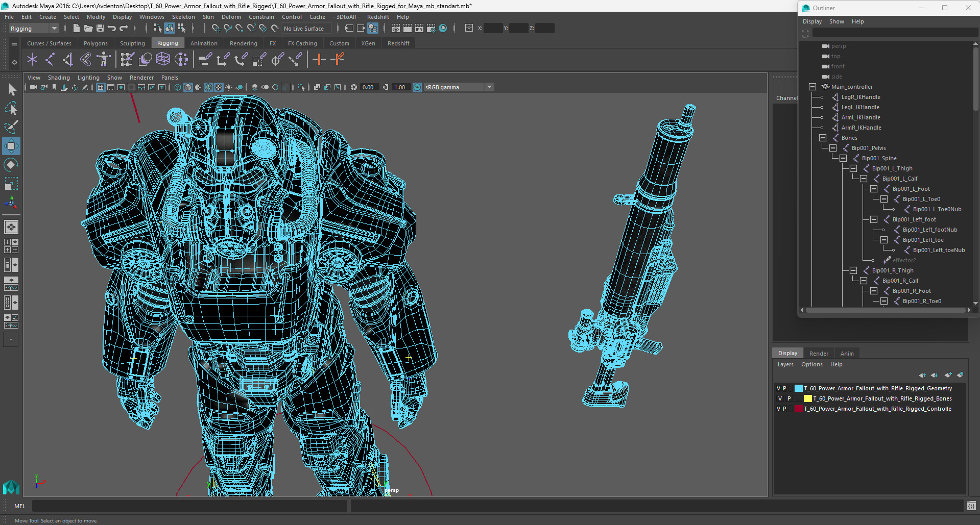Image resolution: width=980 pixels, height=525 pixels.
Task: Click the Parent Constraint shelf icon
Action: pyautogui.click(x=205, y=59)
